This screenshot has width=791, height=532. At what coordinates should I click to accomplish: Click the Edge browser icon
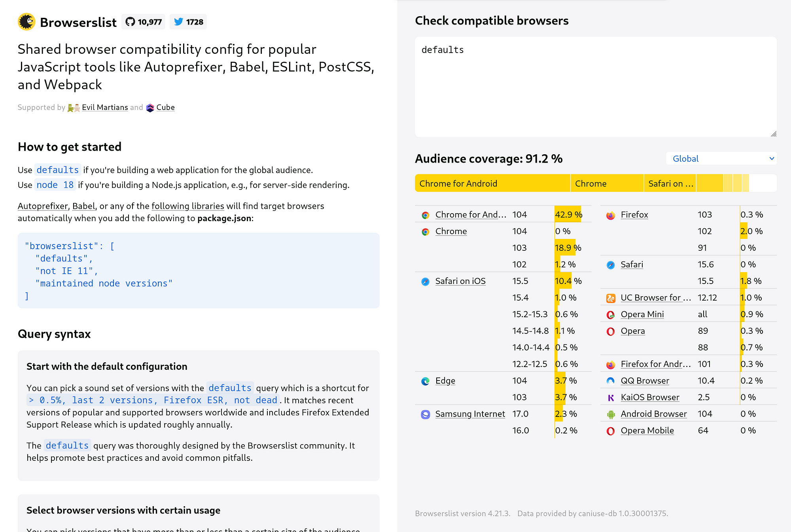click(426, 381)
